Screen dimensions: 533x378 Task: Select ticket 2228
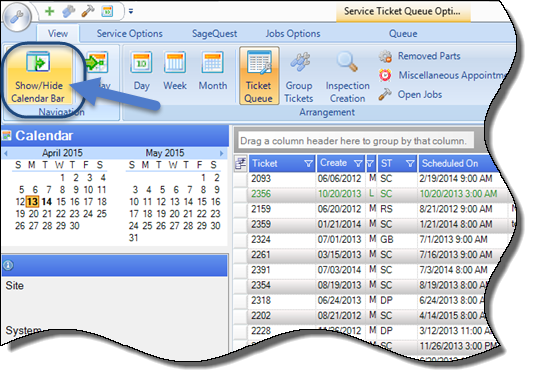[261, 330]
